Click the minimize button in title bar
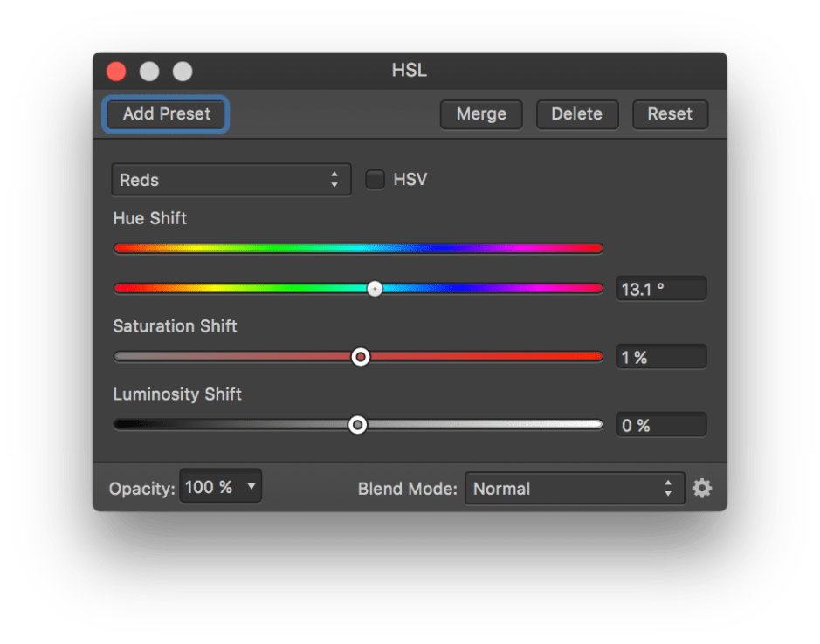This screenshot has height=644, width=820. [x=149, y=72]
